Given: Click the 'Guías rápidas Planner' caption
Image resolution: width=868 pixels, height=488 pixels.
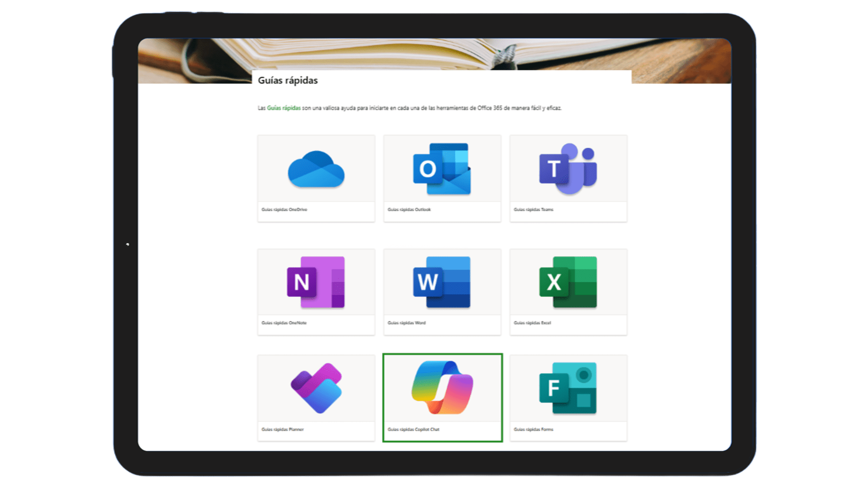Looking at the screenshot, I should click(283, 430).
